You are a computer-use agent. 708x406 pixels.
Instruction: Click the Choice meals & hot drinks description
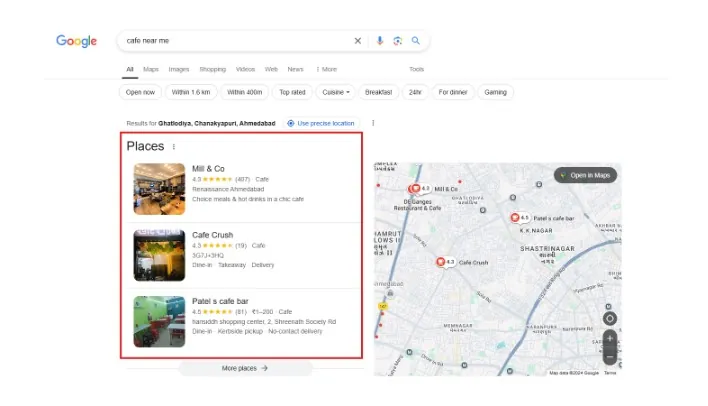point(248,199)
